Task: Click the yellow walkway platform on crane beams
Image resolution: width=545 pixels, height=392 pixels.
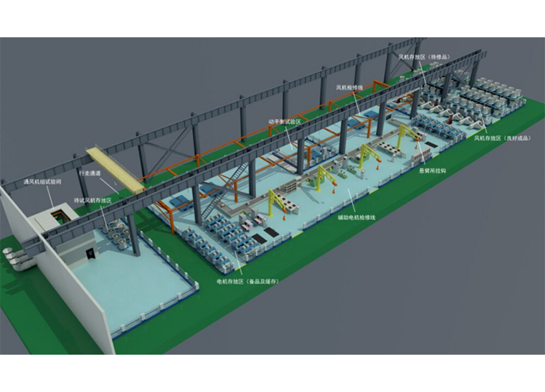Action: [115, 168]
